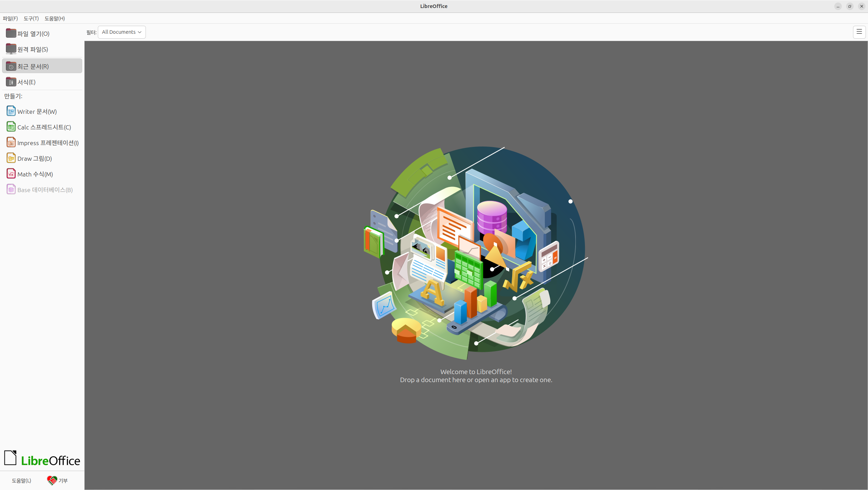The height and width of the screenshot is (490, 868).
Task: Close the LibreOffice window
Action: [x=862, y=6]
